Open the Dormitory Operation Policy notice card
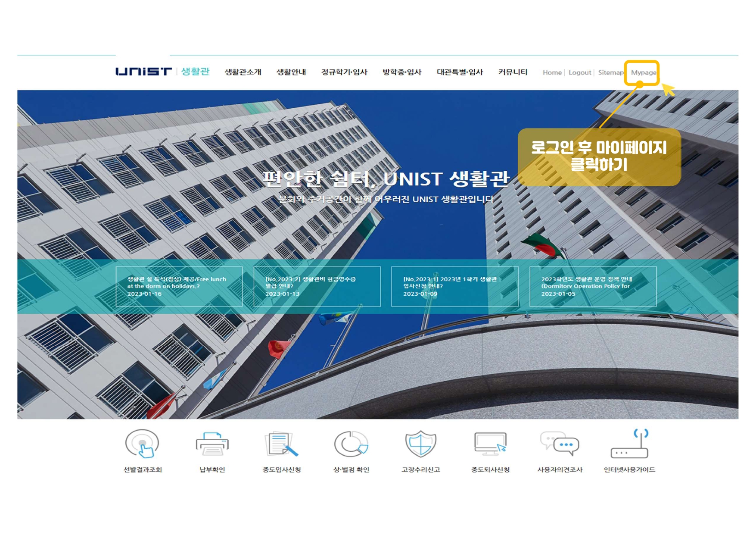Viewport: 756px width, 535px height. click(593, 286)
